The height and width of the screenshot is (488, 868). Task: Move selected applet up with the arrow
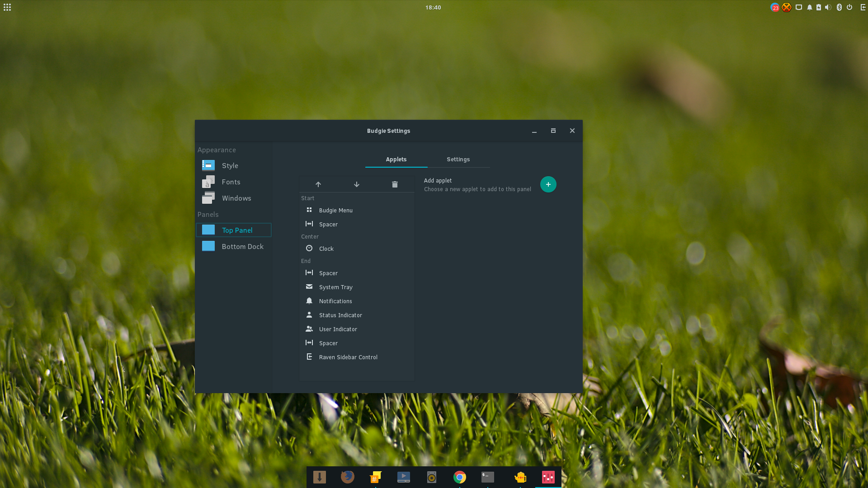[x=318, y=184]
